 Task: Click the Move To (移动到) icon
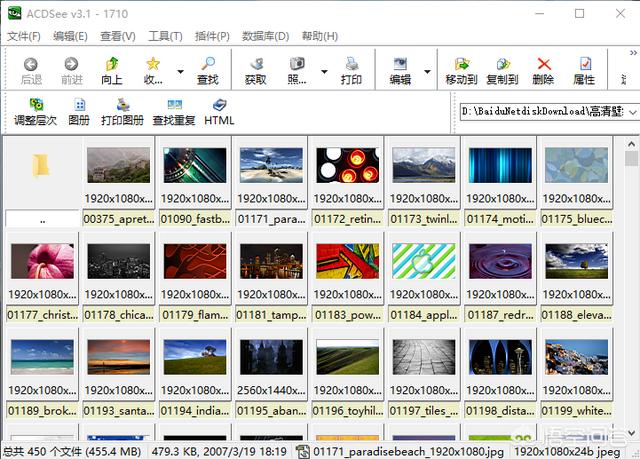[462, 64]
